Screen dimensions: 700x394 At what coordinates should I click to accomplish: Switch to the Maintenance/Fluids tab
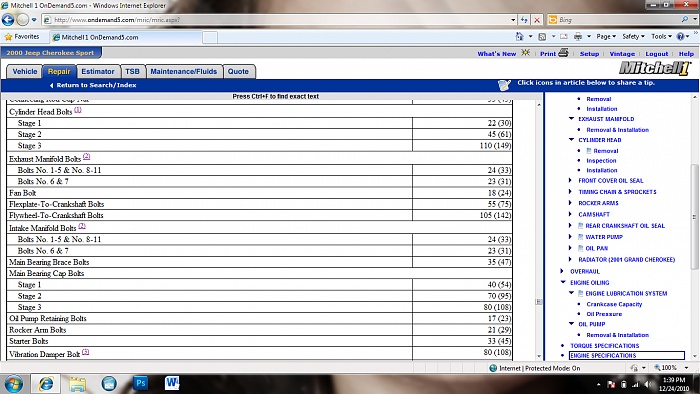click(x=183, y=71)
